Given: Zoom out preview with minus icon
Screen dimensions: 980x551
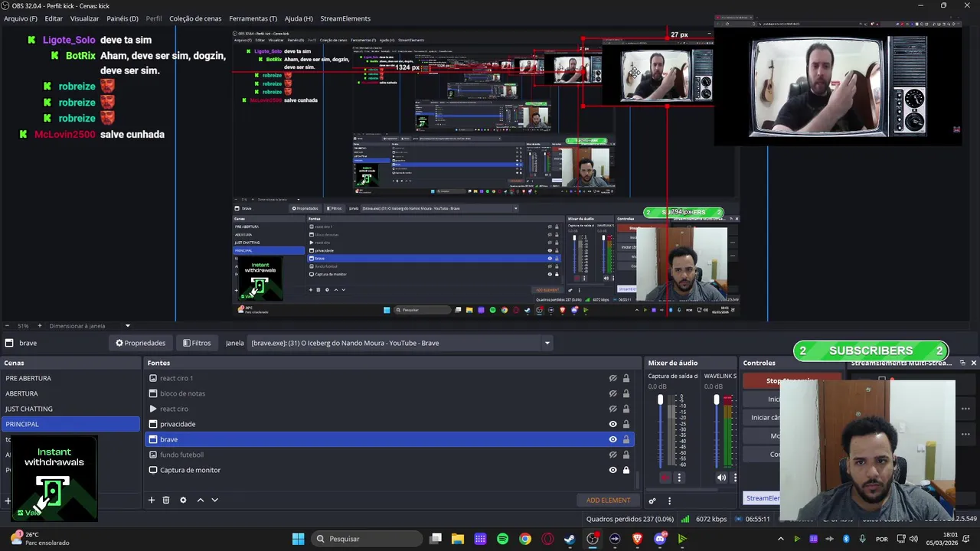Looking at the screenshot, I should click(7, 326).
